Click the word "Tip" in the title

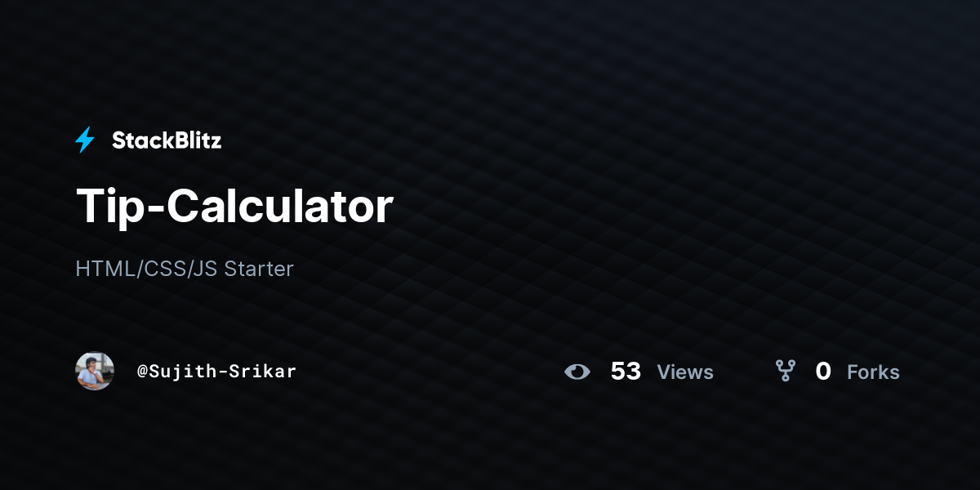[109, 208]
